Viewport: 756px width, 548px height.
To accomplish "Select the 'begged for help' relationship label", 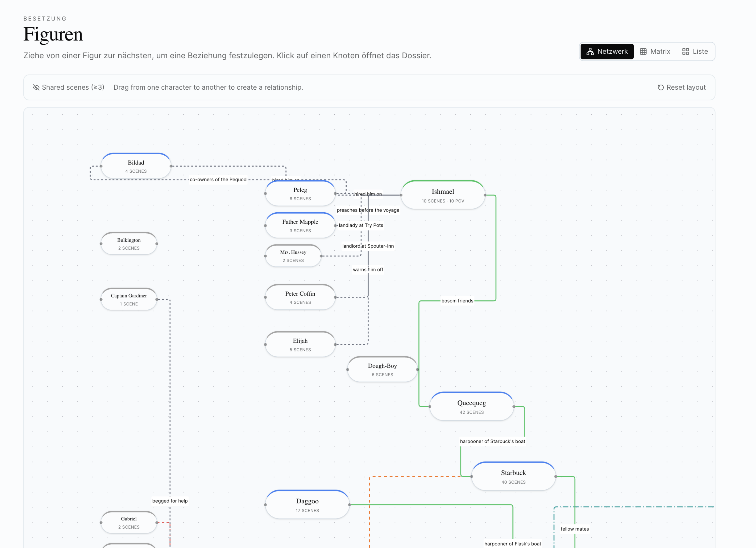I will click(x=170, y=501).
